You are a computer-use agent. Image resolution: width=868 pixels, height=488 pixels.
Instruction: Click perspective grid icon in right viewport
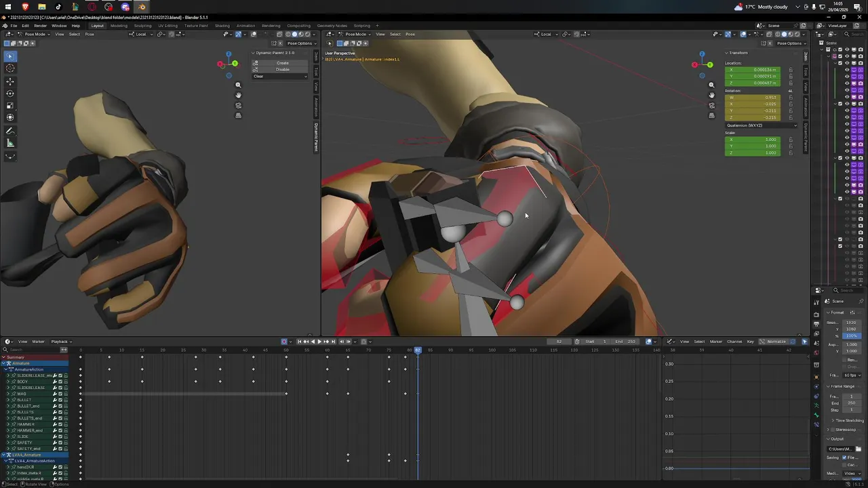[x=711, y=115]
